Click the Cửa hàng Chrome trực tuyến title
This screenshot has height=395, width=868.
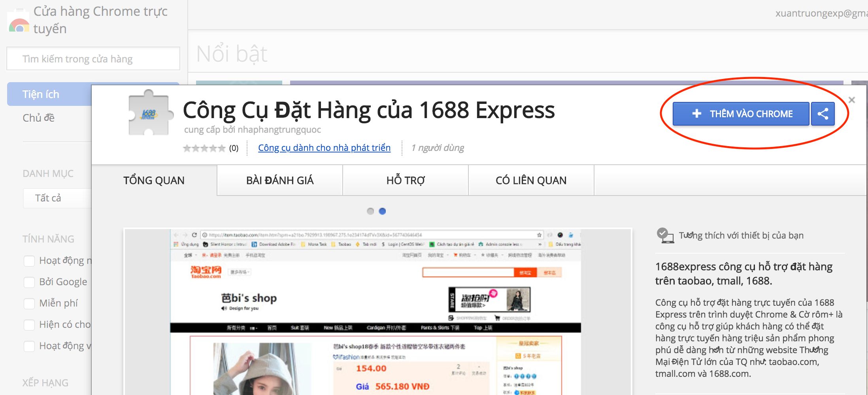(100, 20)
